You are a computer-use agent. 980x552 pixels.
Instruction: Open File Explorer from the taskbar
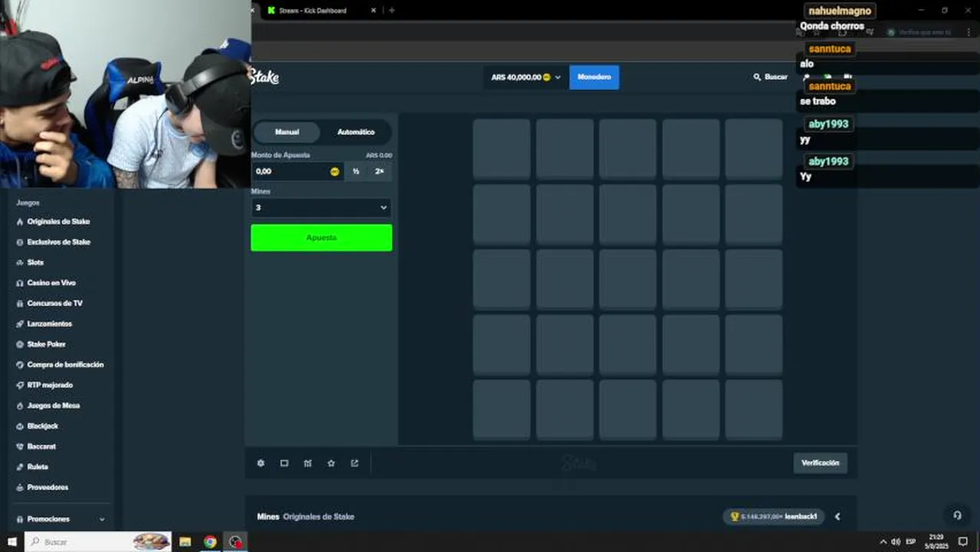pos(185,542)
